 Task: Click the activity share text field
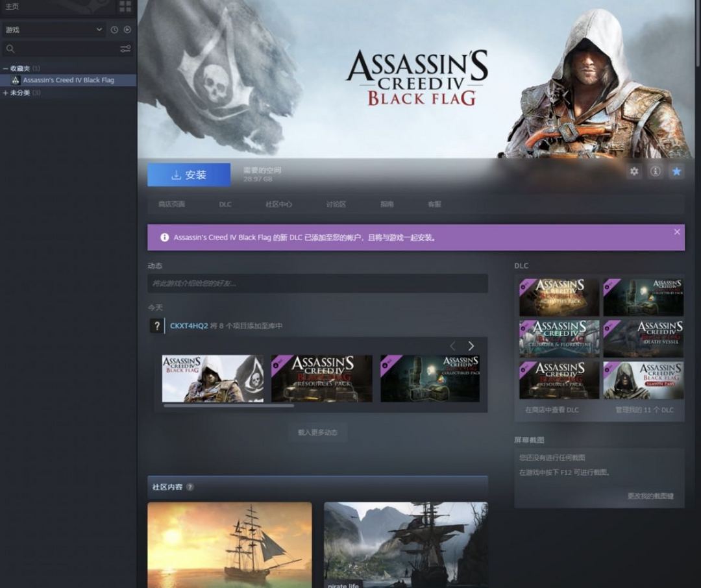point(318,284)
